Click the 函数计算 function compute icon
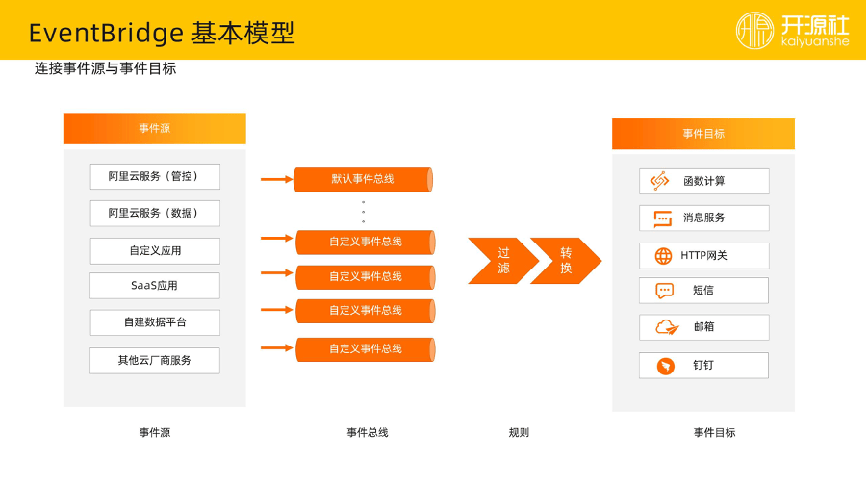Image resolution: width=868 pixels, height=487 pixels. (659, 181)
